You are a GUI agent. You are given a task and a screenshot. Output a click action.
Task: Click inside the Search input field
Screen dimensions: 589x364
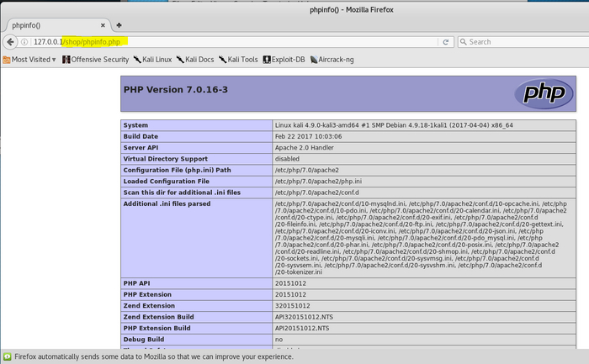pyautogui.click(x=522, y=41)
